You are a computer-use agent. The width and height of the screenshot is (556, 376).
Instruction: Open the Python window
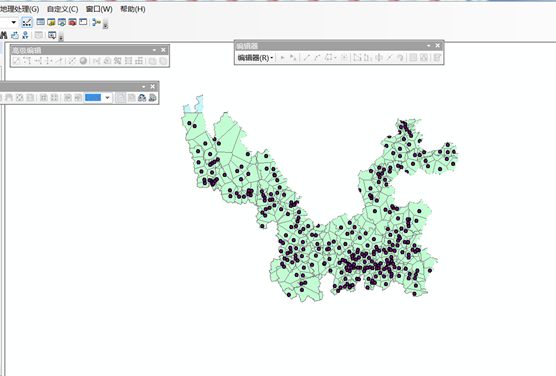[83, 22]
